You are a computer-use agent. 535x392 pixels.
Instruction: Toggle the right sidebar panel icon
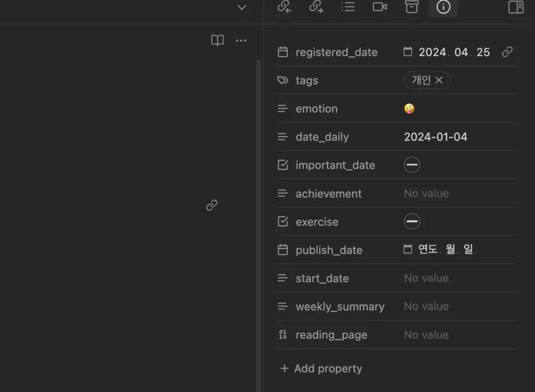click(x=516, y=7)
